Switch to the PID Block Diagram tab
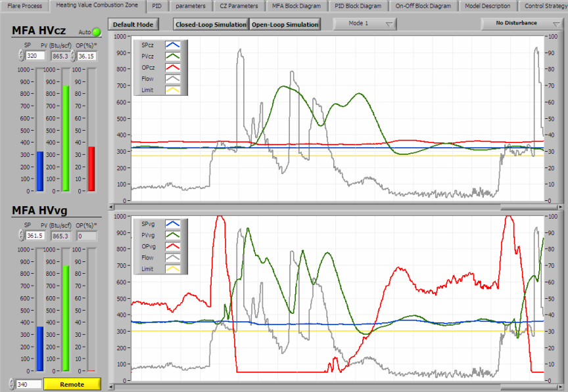 pyautogui.click(x=358, y=6)
